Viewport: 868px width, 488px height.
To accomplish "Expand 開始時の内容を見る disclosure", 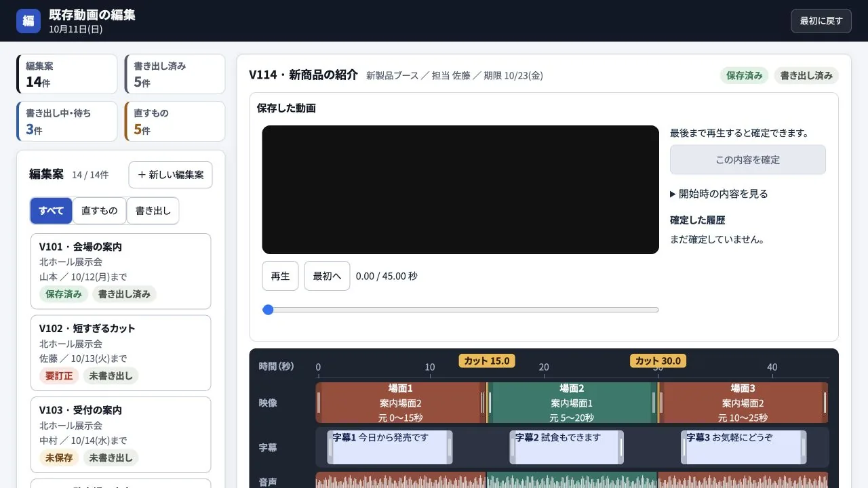I will [719, 194].
